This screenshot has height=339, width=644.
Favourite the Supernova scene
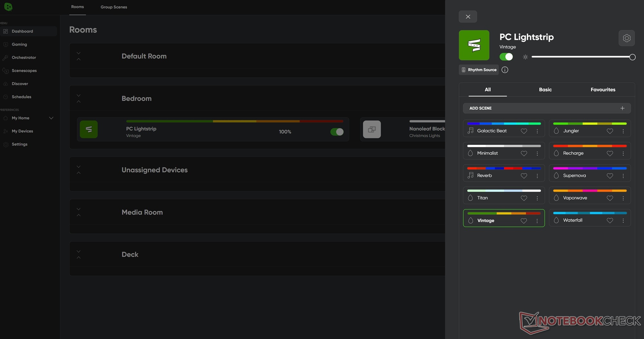(x=610, y=176)
